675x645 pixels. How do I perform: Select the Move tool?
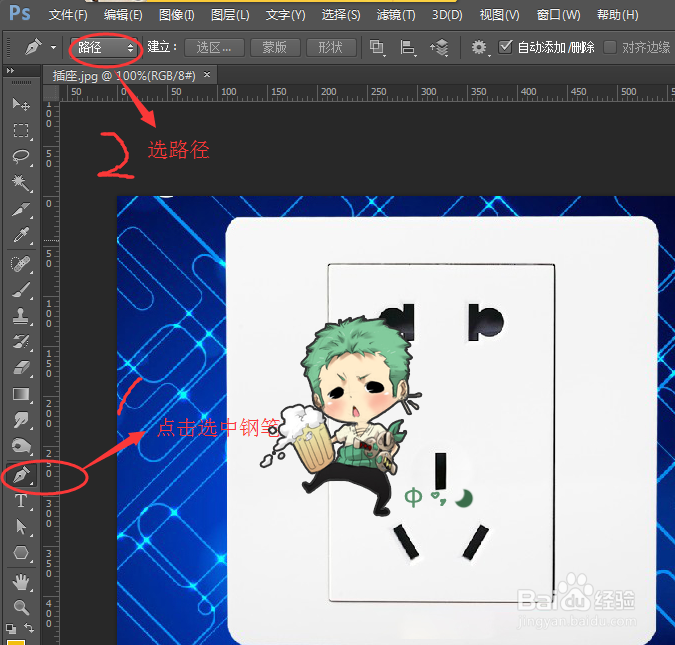pyautogui.click(x=21, y=104)
